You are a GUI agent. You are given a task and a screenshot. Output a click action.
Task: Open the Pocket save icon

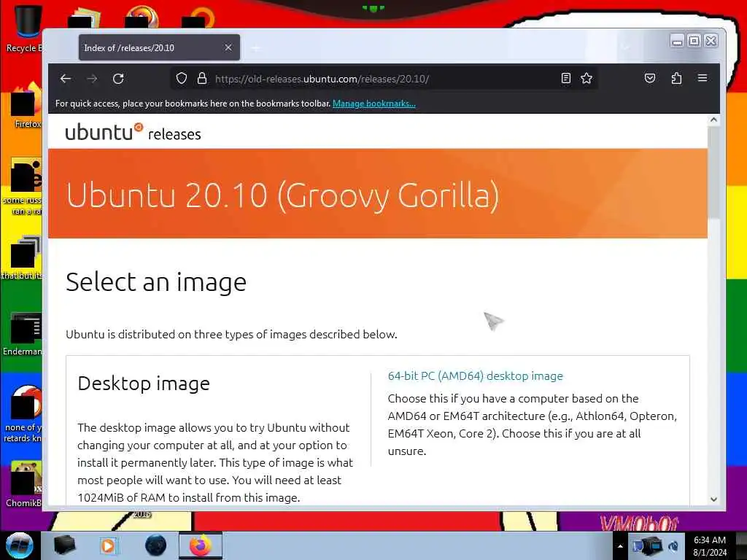pos(650,78)
